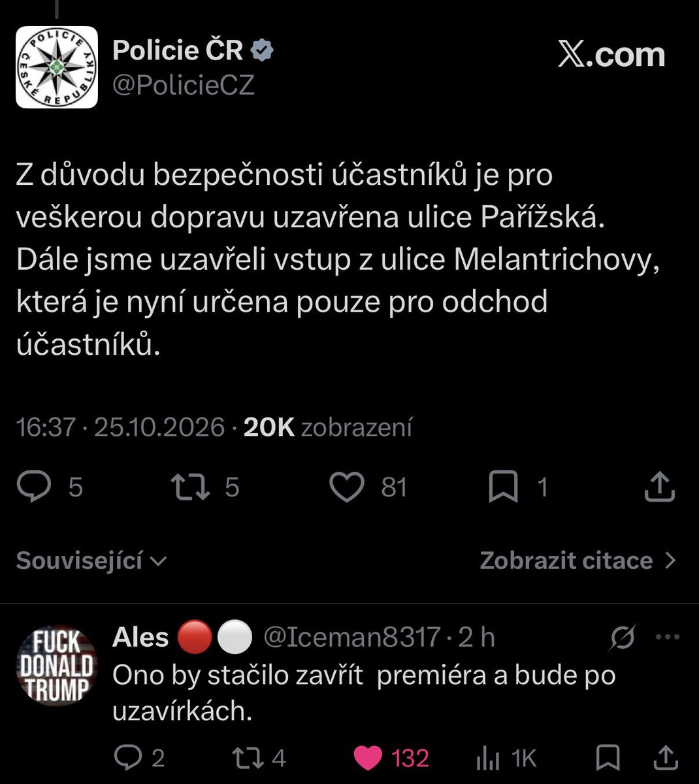Image resolution: width=699 pixels, height=784 pixels.
Task: Open the post timestamp 16:37
Action: (46, 427)
